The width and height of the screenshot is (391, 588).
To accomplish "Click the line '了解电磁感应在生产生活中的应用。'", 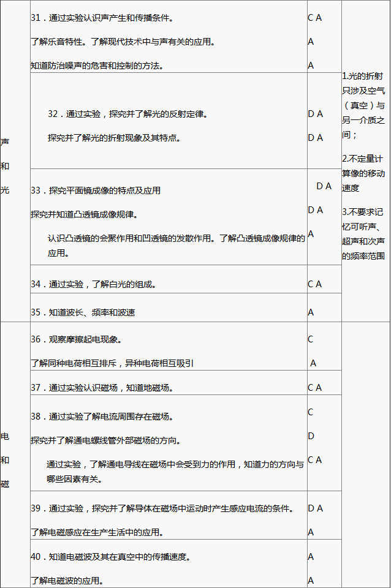I will click(x=97, y=532).
